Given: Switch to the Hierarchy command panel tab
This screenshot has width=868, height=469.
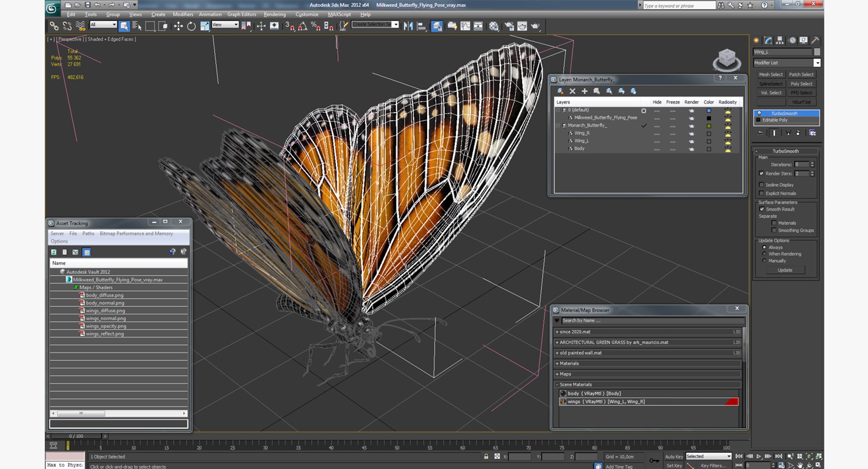Looking at the screenshot, I should tap(780, 40).
